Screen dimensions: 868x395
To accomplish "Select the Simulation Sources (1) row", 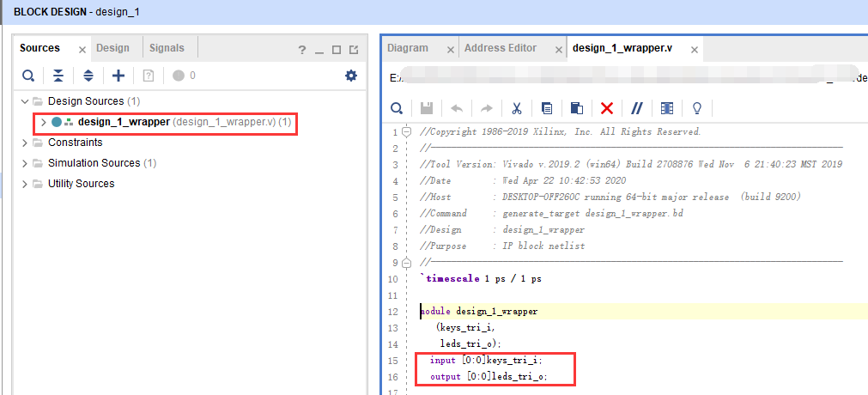I will coord(102,163).
